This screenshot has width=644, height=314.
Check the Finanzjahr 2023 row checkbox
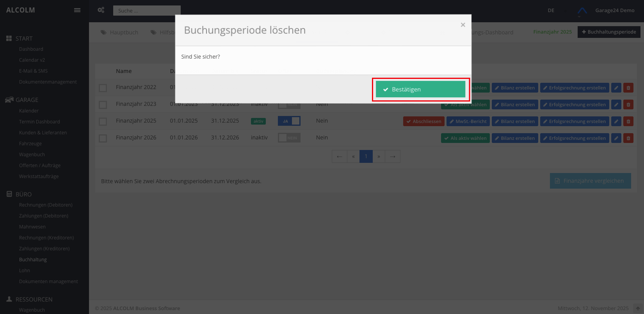103,105
